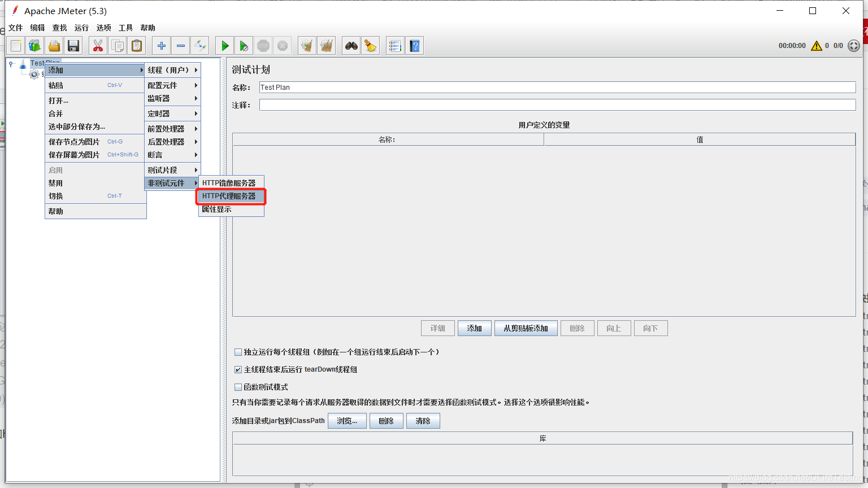Select HTTP镜像服务器 menu entry
868x488 pixels.
(x=231, y=183)
